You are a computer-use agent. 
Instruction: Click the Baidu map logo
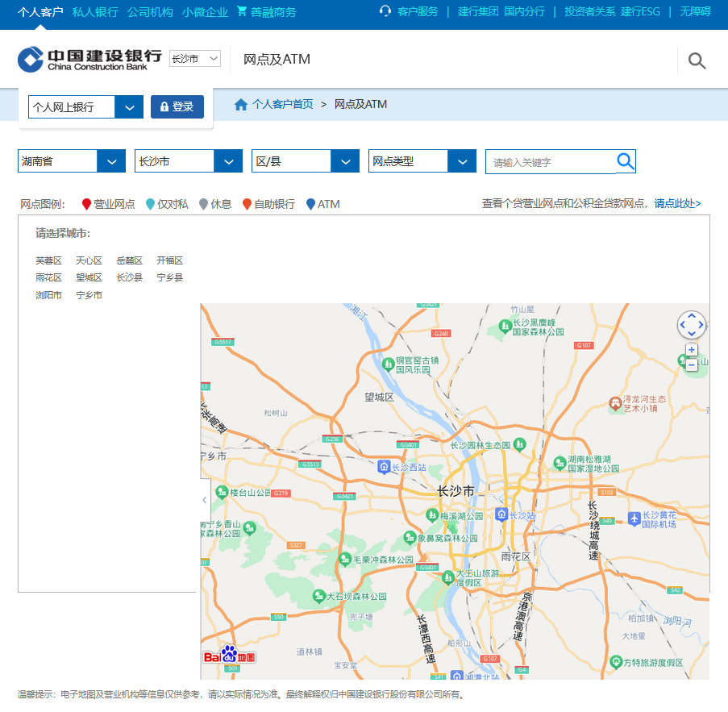[229, 655]
